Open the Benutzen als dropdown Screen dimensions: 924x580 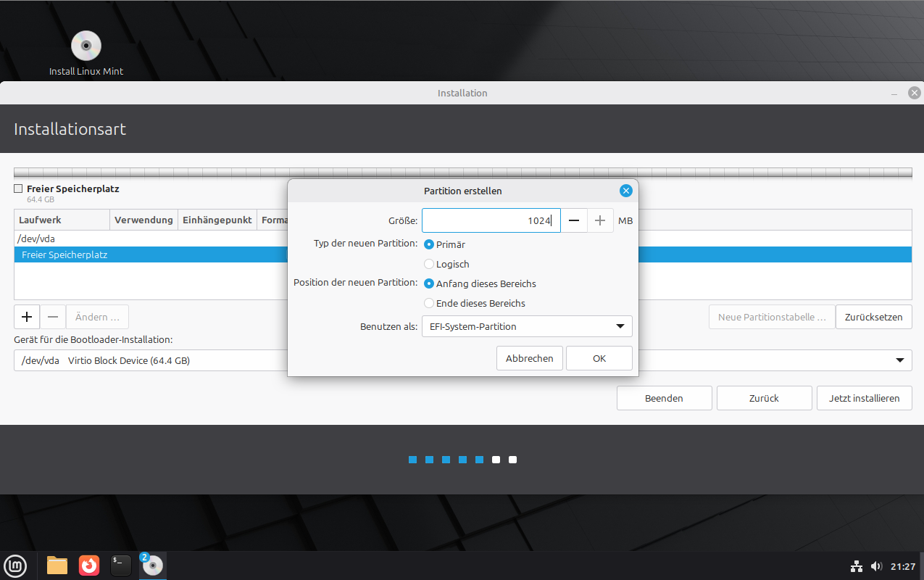(x=527, y=326)
